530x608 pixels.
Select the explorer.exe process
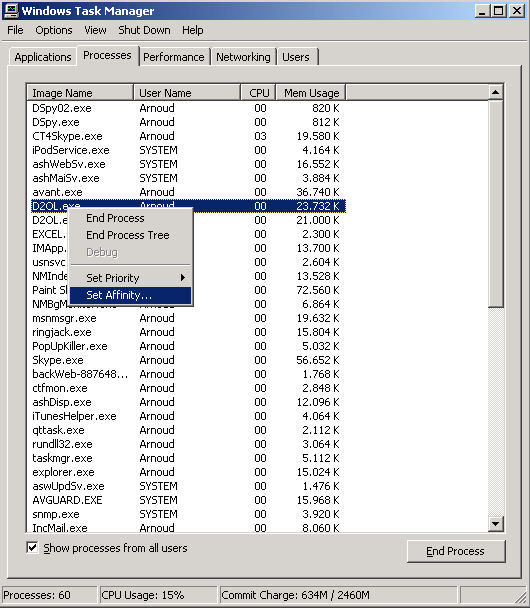(x=186, y=472)
